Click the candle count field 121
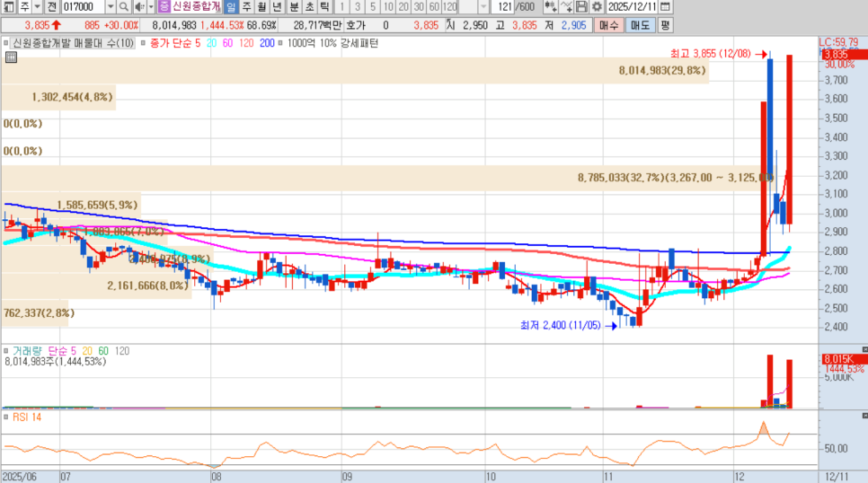Screen dimensions: 868x483 (502, 6)
